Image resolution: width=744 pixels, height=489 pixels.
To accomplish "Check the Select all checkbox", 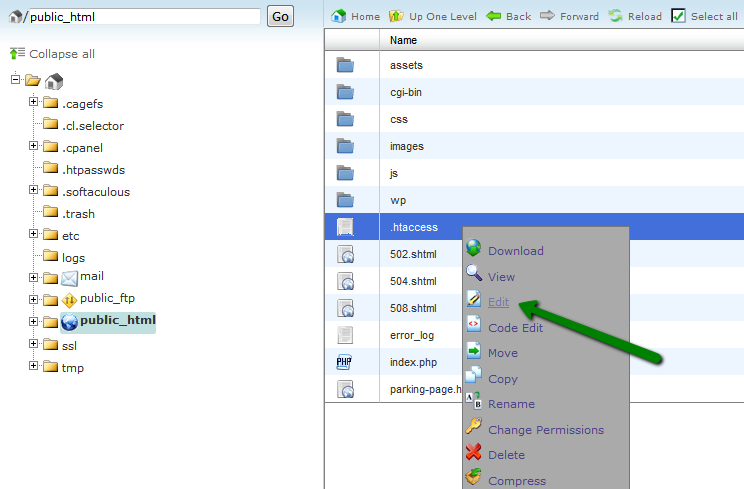I will pyautogui.click(x=678, y=16).
